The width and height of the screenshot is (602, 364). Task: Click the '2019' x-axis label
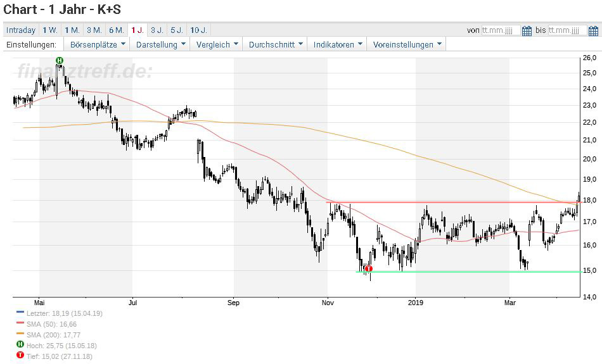[416, 303]
